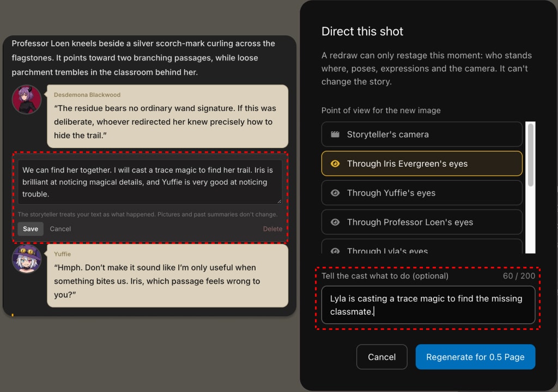
Task: Click Desdemona Blackwood's avatar
Action: point(27,100)
